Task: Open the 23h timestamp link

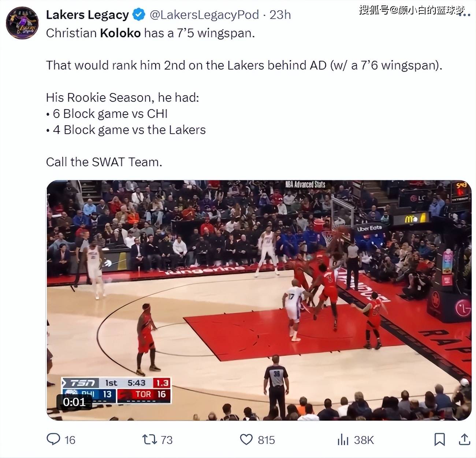Action: [280, 15]
